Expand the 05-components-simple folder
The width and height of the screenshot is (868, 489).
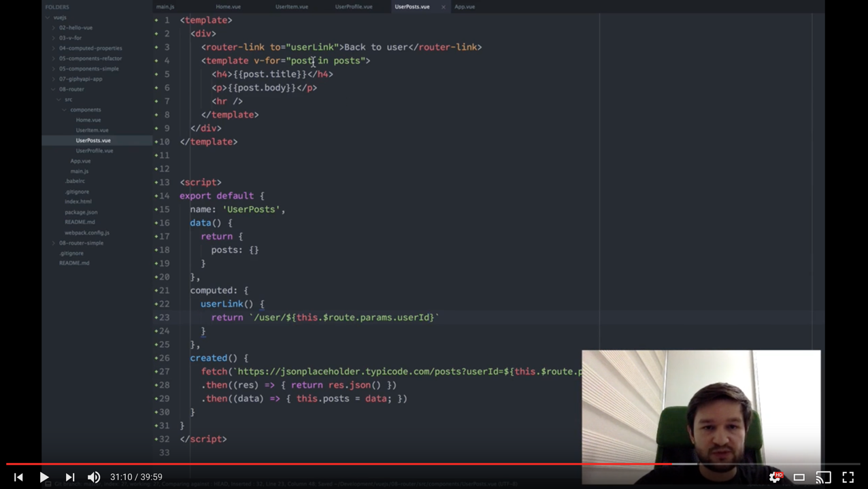pyautogui.click(x=88, y=68)
